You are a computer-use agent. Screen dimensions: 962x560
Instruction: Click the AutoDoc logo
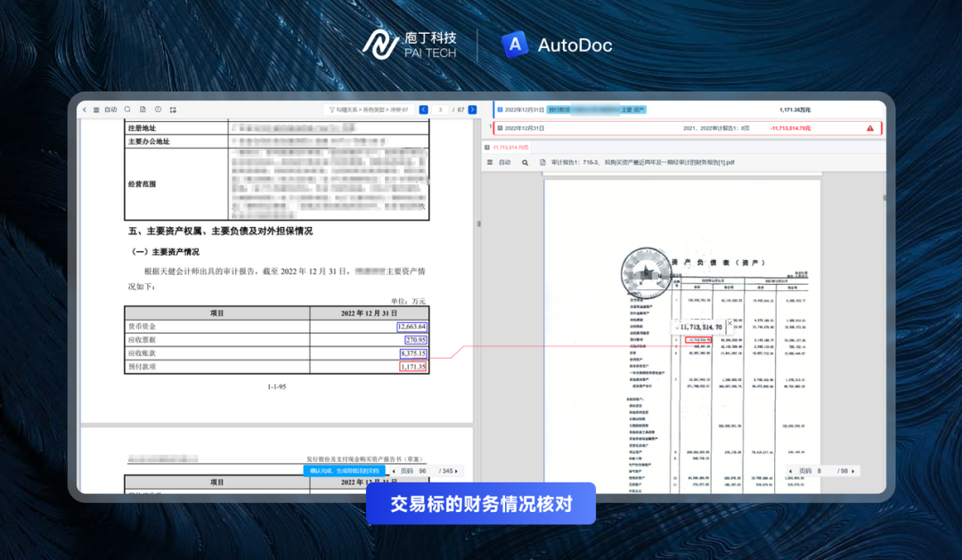557,45
